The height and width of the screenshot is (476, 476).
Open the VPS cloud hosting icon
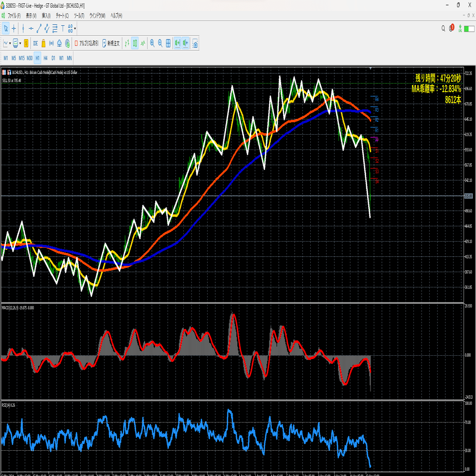pyautogui.click(x=59, y=43)
